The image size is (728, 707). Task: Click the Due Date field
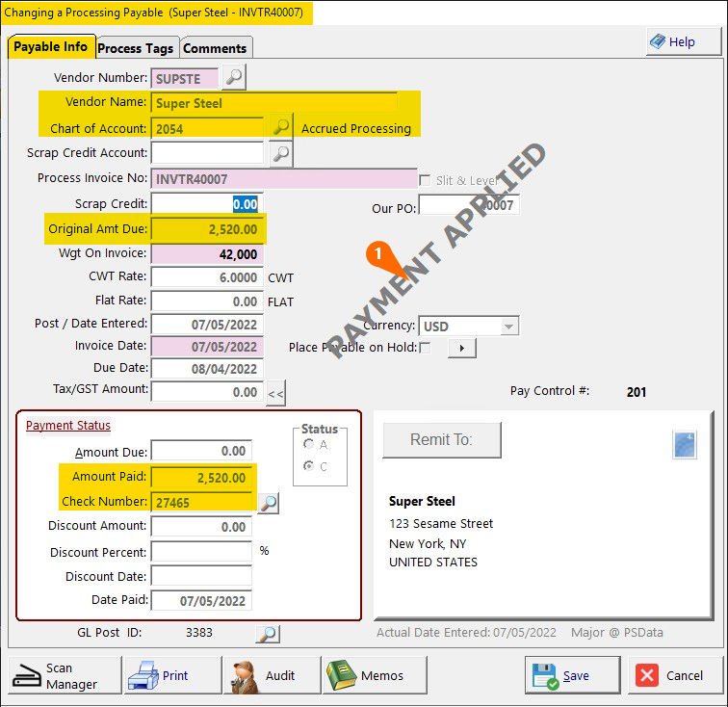207,369
